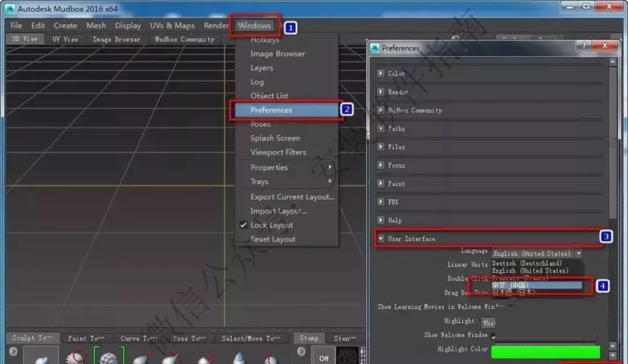Click the question mark help button in Preferences
628x364 pixels.
tap(584, 45)
